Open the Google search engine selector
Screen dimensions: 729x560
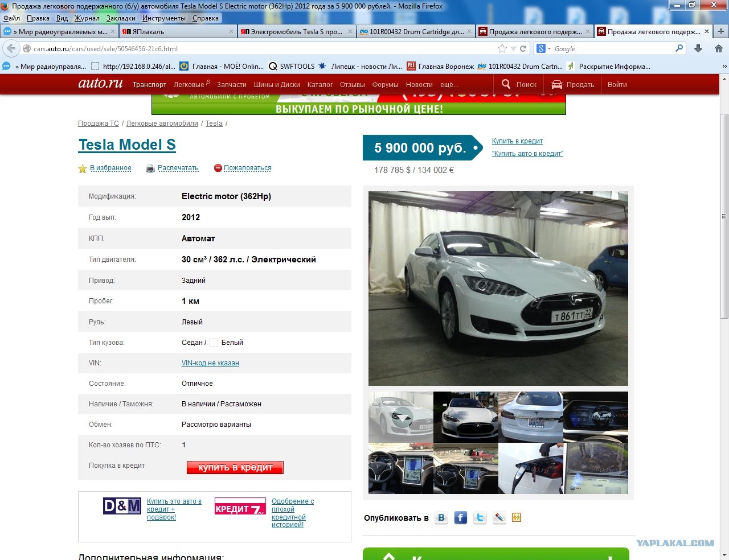coord(544,49)
